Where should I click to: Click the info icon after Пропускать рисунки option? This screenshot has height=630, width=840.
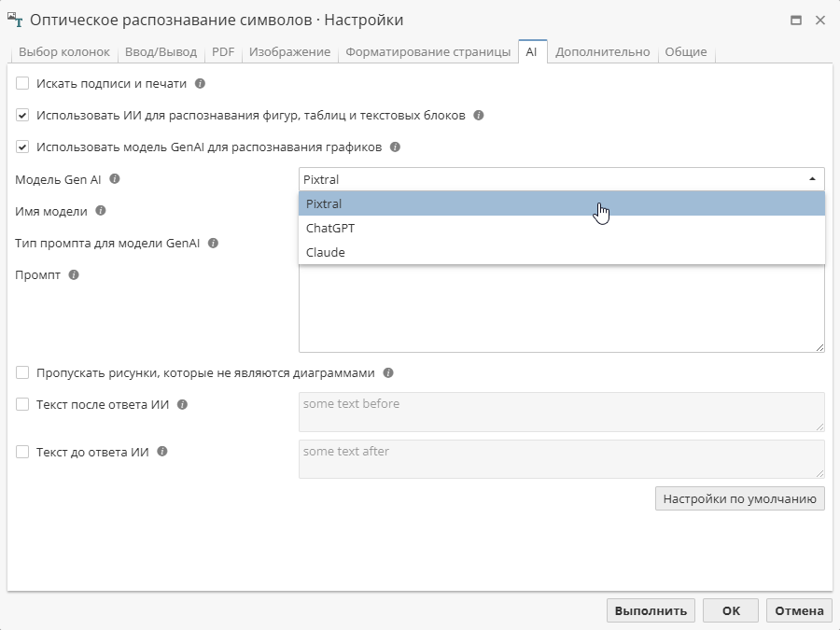[389, 372]
